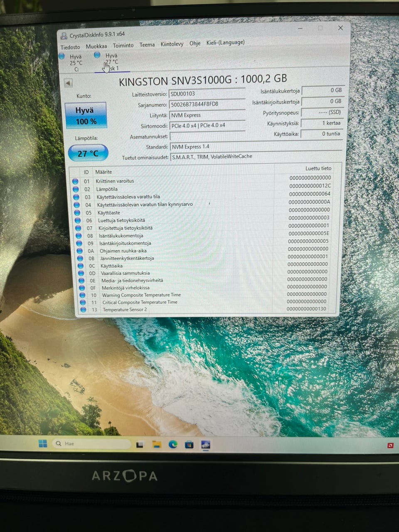
Task: Click the Isäntälukukertoja 0 GB value
Action: (323, 90)
